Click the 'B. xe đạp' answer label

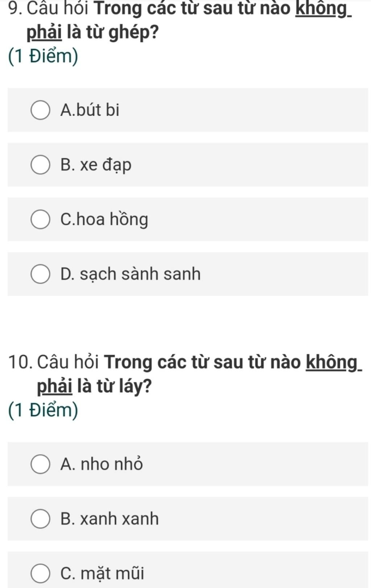(x=96, y=165)
